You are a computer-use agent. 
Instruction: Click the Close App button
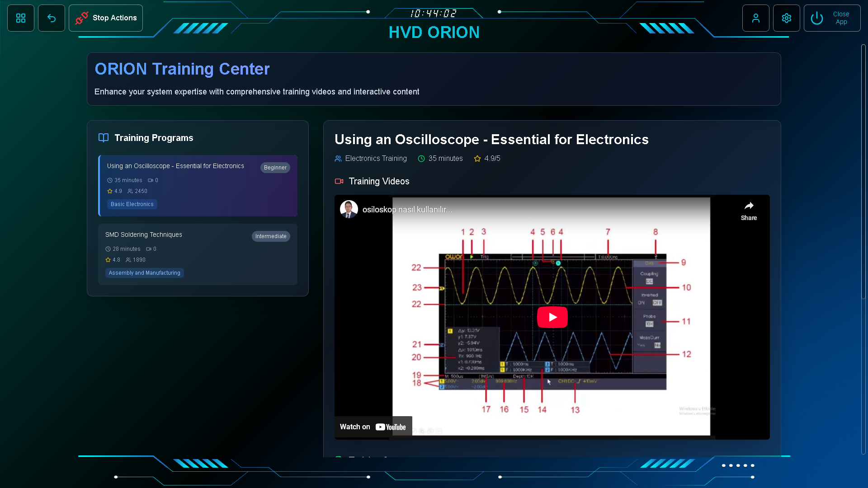click(x=841, y=18)
